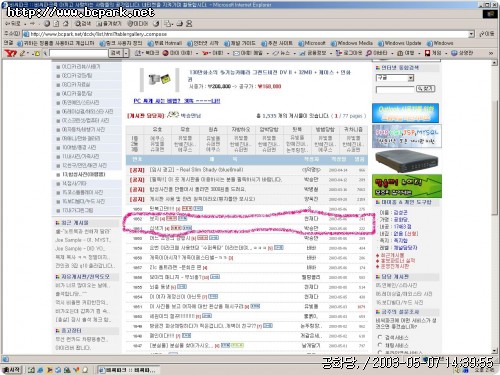Open the address bar URL dropdown

pos(471,34)
